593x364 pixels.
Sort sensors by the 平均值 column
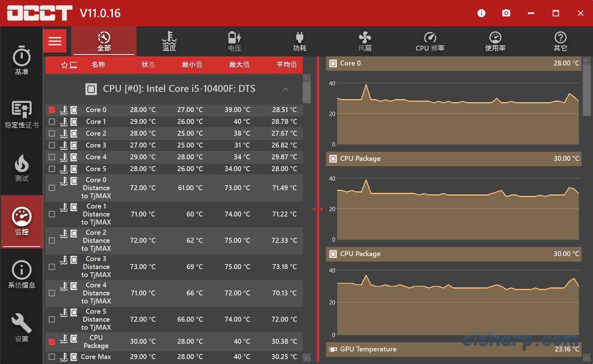(x=286, y=65)
